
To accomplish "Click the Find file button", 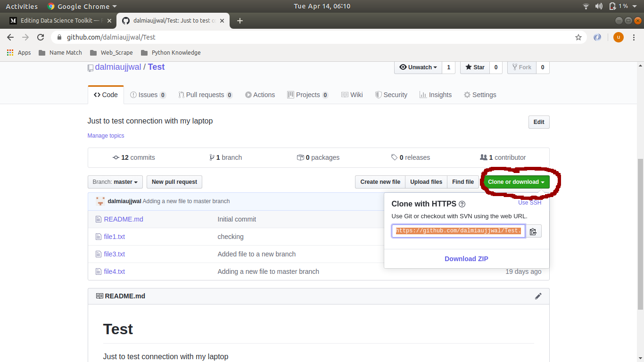I will [463, 182].
